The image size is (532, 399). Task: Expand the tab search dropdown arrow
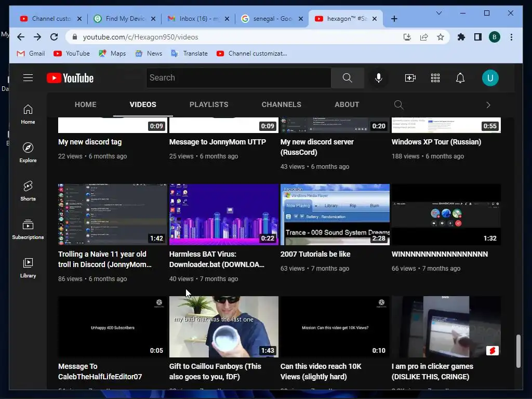click(438, 13)
